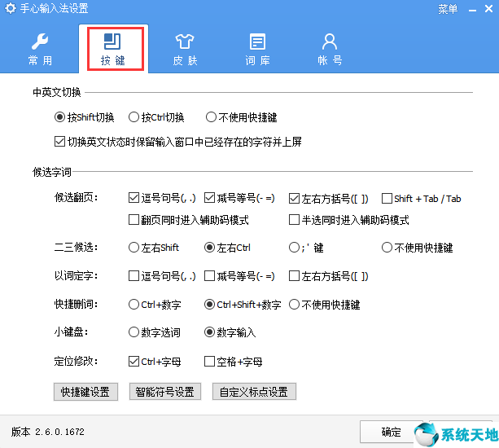
Task: Open 快捷键设置 button
Action: click(x=85, y=392)
